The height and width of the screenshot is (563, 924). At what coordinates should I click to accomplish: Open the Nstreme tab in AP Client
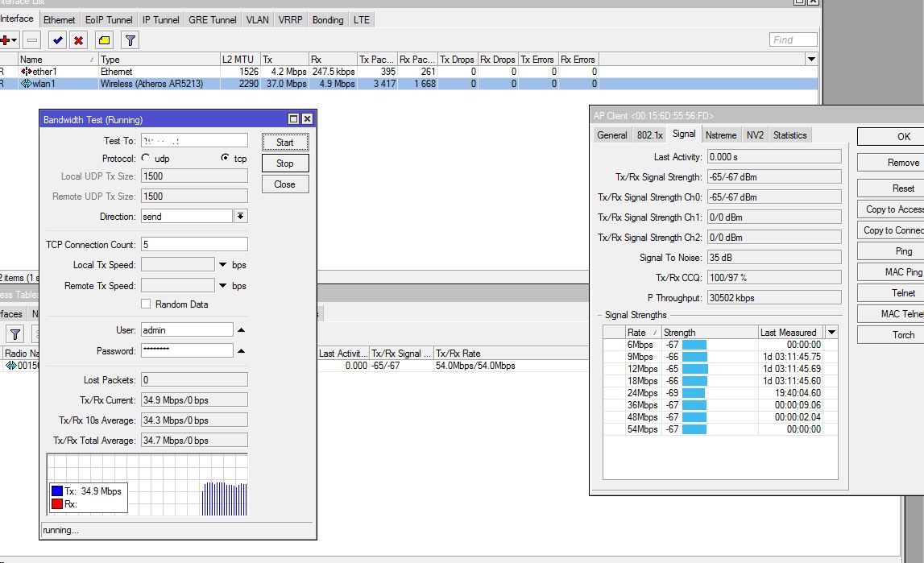(721, 135)
